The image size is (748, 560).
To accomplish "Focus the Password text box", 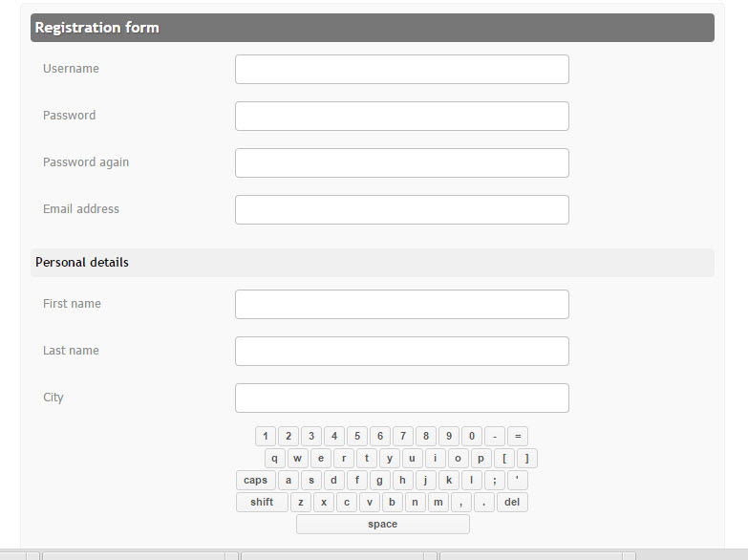I will click(401, 116).
